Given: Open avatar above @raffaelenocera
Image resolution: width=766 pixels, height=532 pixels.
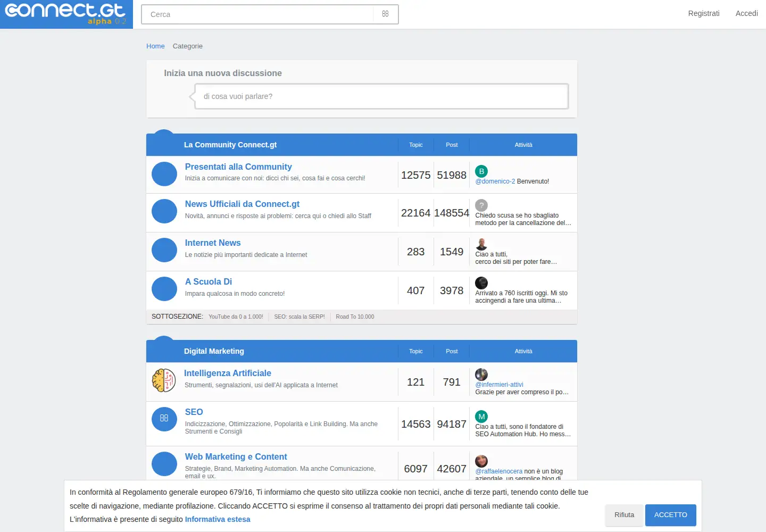Looking at the screenshot, I should pyautogui.click(x=481, y=461).
